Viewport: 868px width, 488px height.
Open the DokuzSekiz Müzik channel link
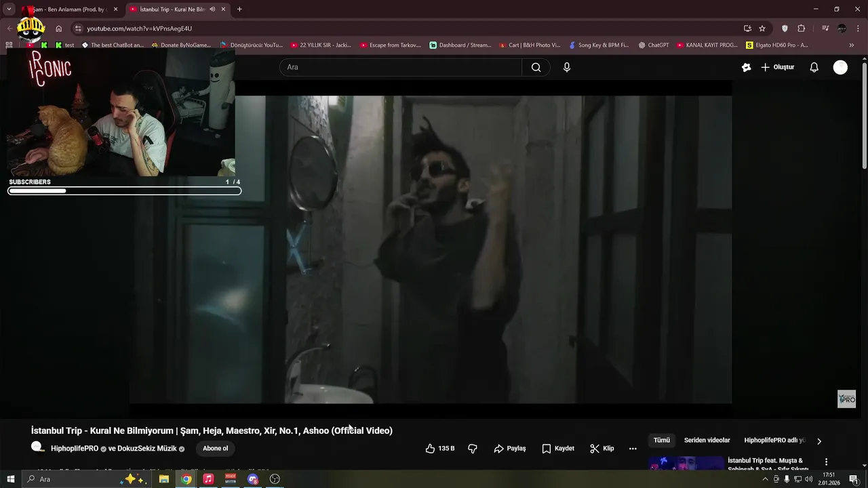tap(147, 449)
